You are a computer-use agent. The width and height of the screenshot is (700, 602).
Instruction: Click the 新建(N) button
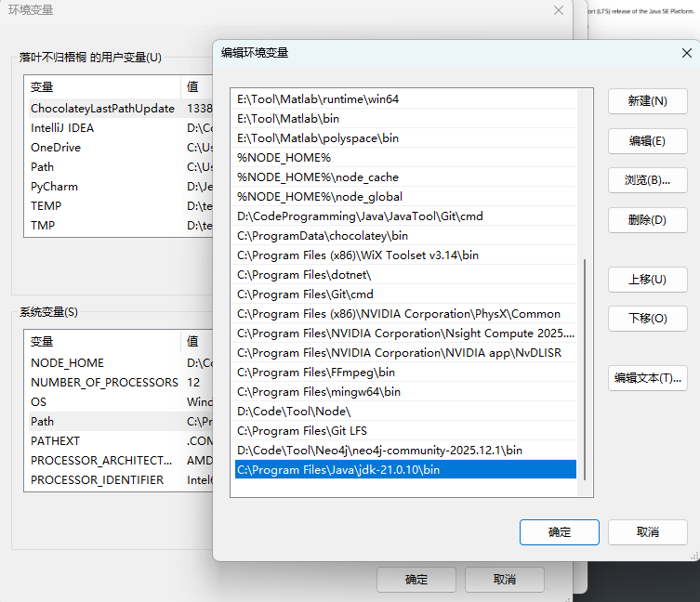pos(647,101)
